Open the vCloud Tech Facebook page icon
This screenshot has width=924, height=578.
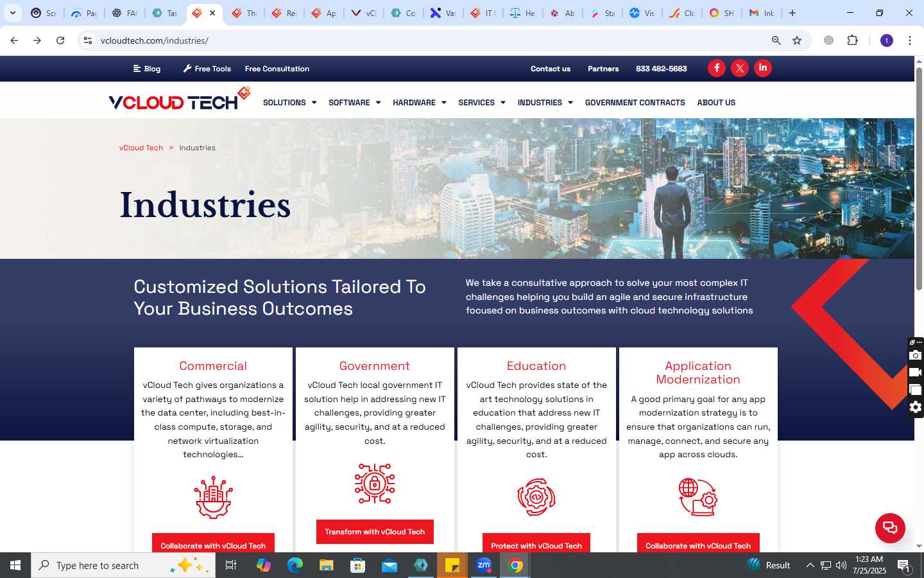[x=717, y=68]
